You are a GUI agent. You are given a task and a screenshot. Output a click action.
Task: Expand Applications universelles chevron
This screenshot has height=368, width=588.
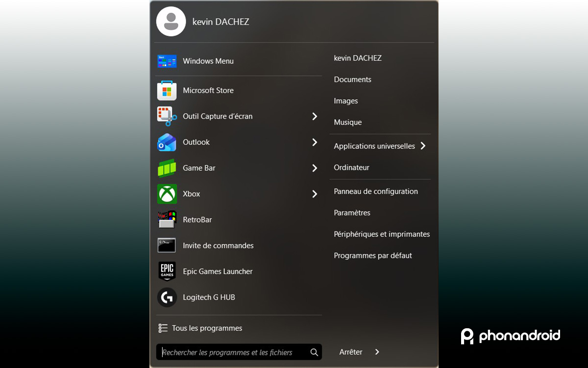(423, 146)
